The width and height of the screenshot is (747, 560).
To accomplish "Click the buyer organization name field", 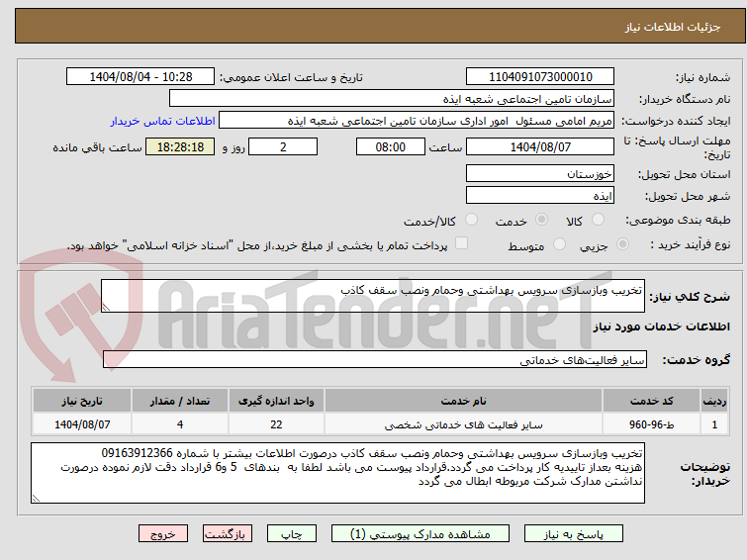I will (392, 99).
